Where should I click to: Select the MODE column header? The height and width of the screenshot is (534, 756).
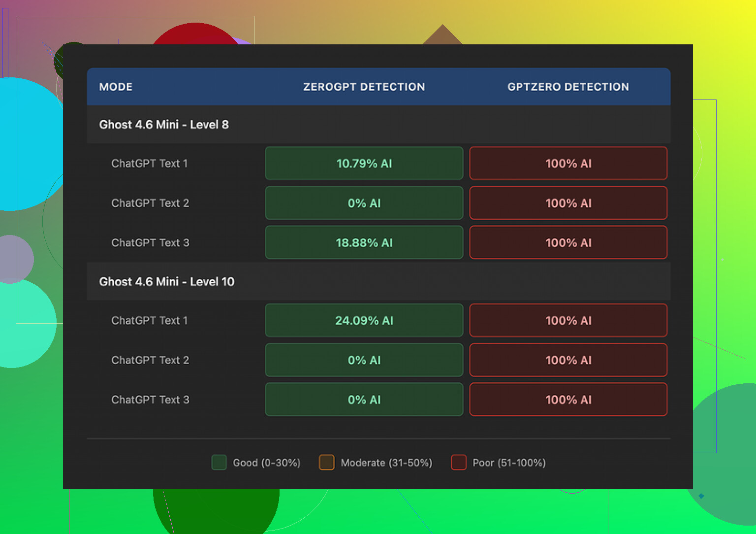116,87
